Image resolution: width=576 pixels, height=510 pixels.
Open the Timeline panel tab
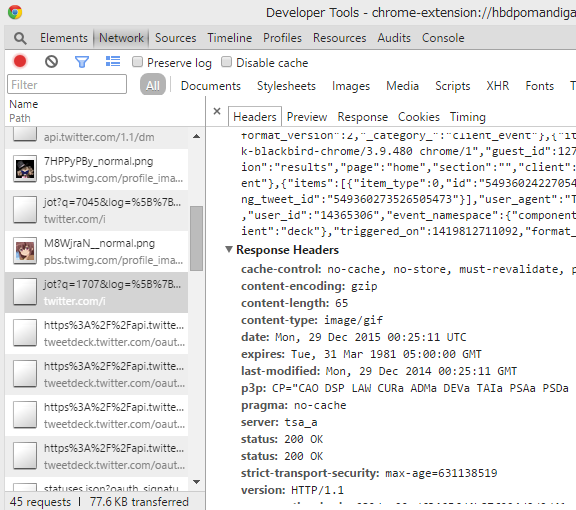230,38
